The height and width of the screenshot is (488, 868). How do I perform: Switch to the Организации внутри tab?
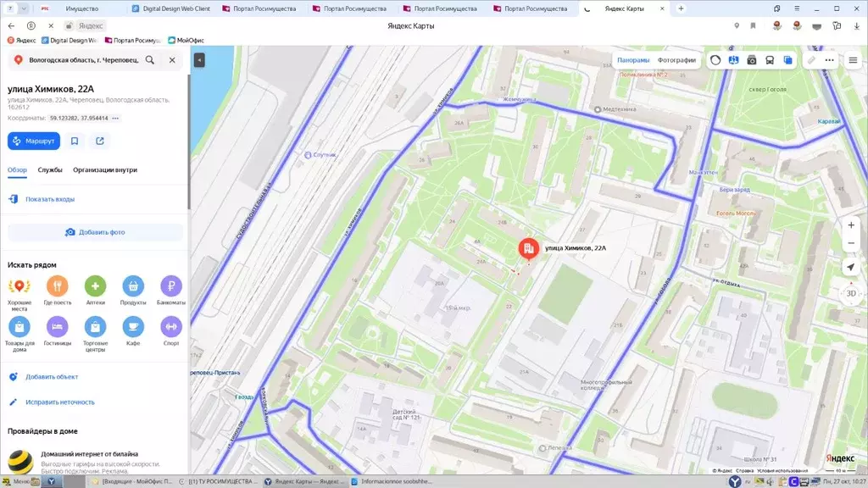tap(105, 169)
